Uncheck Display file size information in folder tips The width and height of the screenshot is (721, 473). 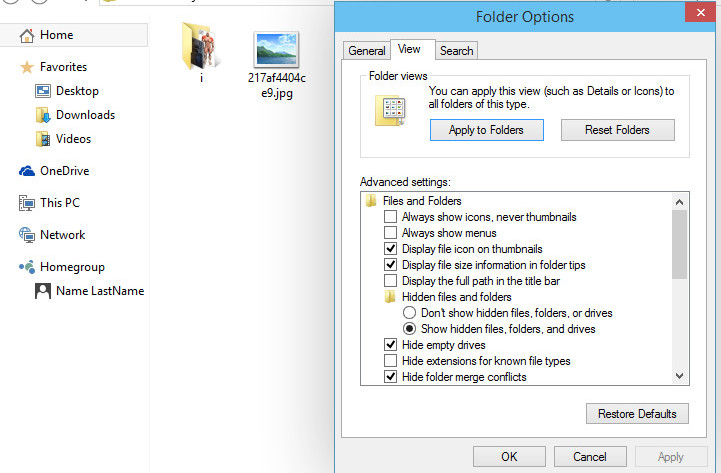pyautogui.click(x=390, y=265)
